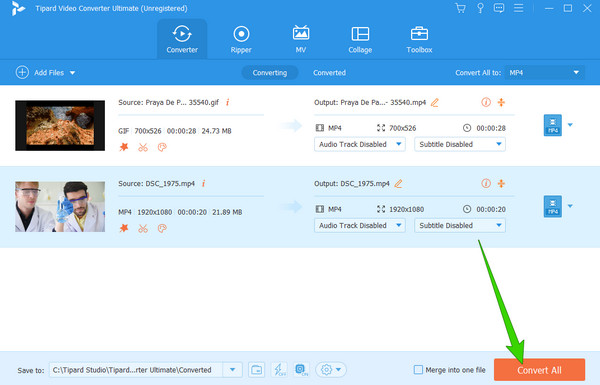
Task: Open Subtitle dropdown for DSC_1975.mp4
Action: pos(460,225)
